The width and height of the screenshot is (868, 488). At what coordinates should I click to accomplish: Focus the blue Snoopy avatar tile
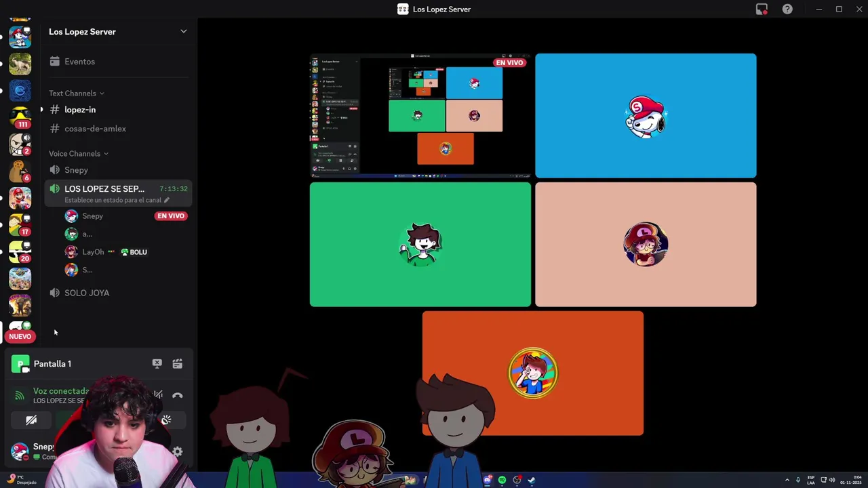tap(646, 116)
